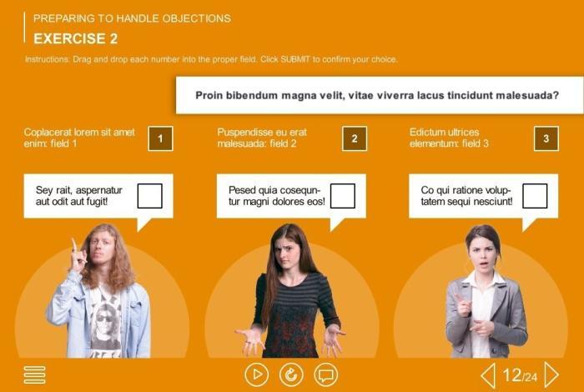584x392 pixels.
Task: Click the 'Proin bibendum magna velit' question banner
Action: [x=380, y=95]
